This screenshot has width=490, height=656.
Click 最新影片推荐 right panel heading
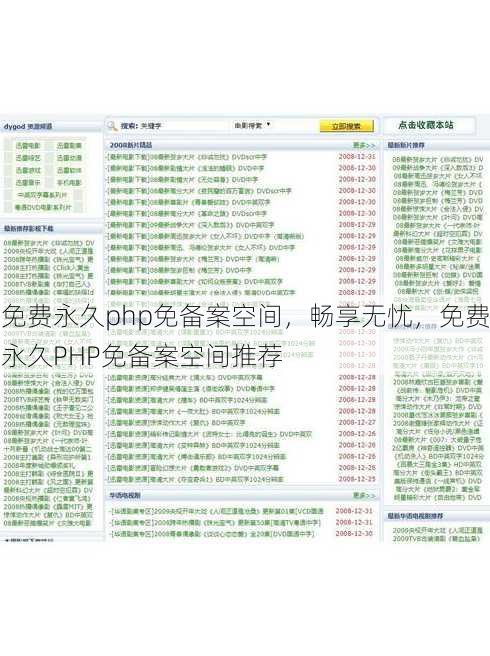click(406, 145)
